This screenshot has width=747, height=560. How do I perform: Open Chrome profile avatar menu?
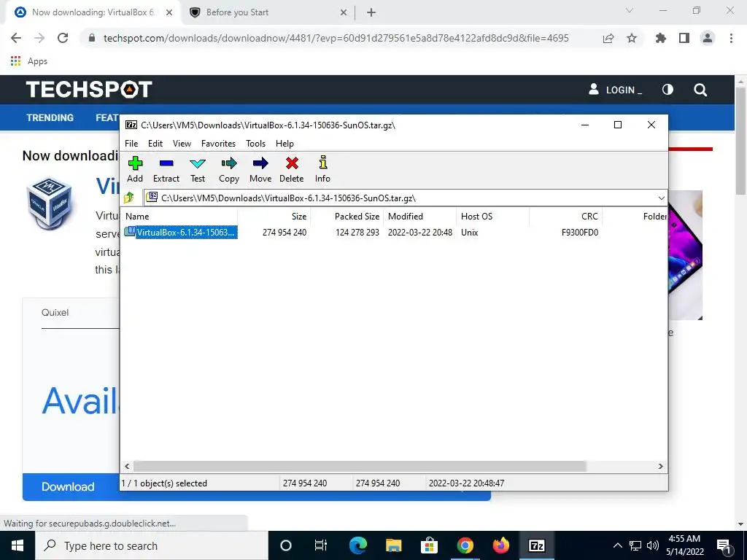[x=708, y=38]
